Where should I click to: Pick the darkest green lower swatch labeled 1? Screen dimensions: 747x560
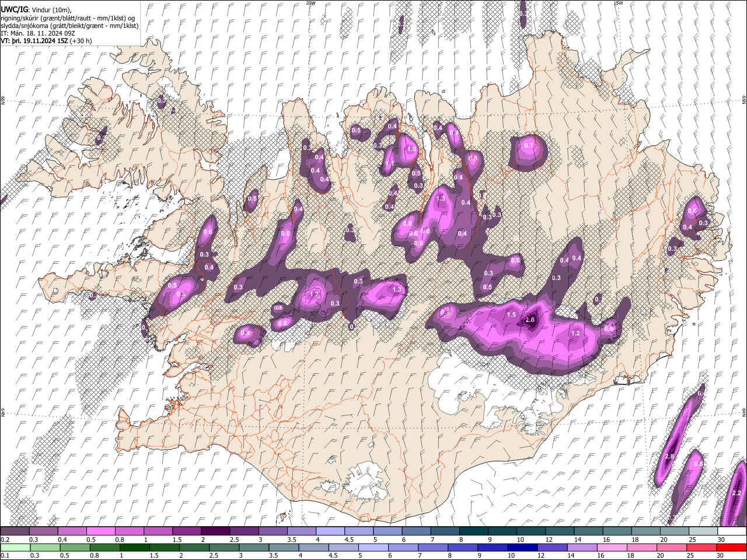134,547
